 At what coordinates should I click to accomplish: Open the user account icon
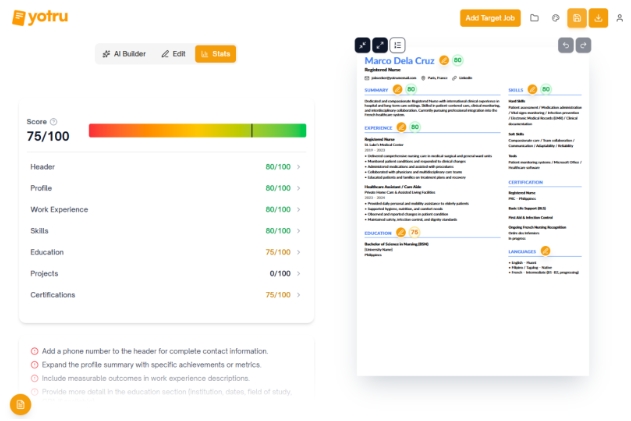[619, 18]
